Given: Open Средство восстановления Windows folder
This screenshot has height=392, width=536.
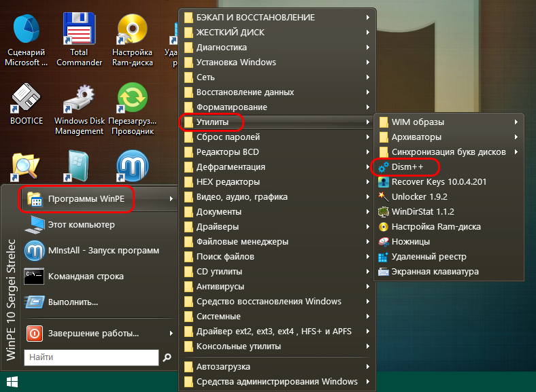Looking at the screenshot, I should tap(278, 302).
